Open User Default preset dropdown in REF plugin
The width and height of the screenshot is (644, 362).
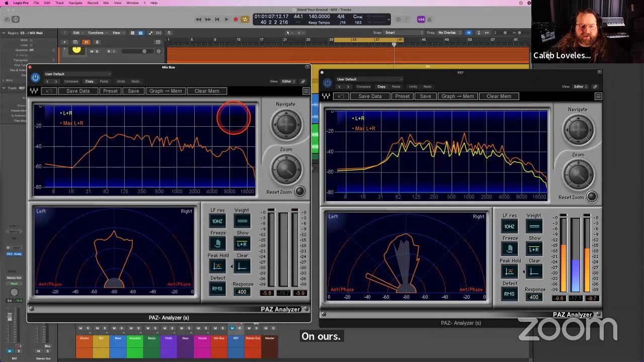click(x=369, y=79)
